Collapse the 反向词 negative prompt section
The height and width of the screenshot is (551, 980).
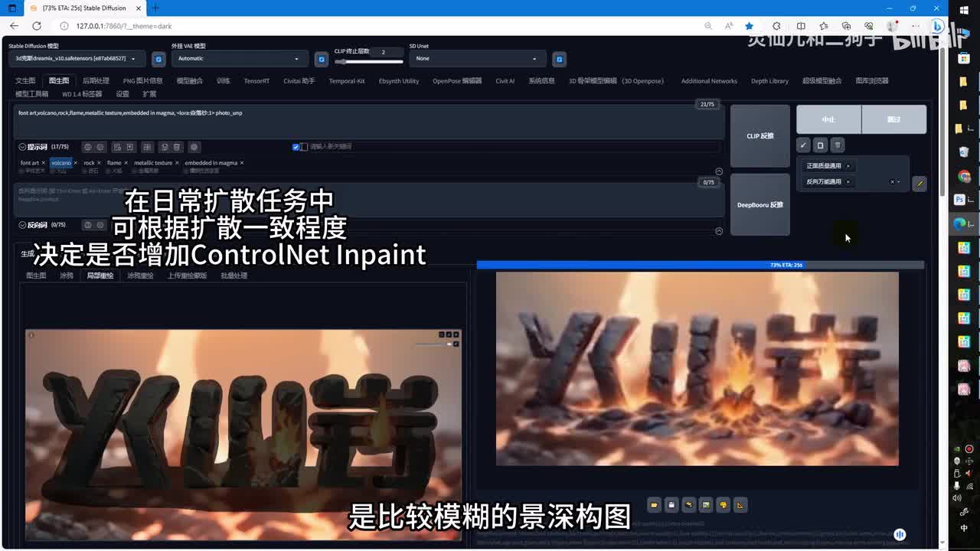22,225
